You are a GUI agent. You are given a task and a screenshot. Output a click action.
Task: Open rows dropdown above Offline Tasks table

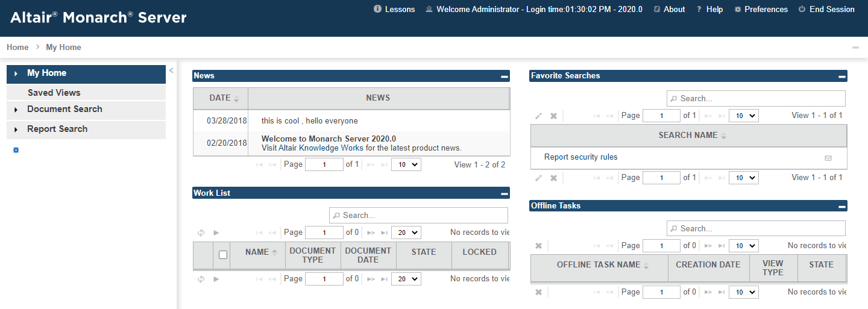pos(744,246)
